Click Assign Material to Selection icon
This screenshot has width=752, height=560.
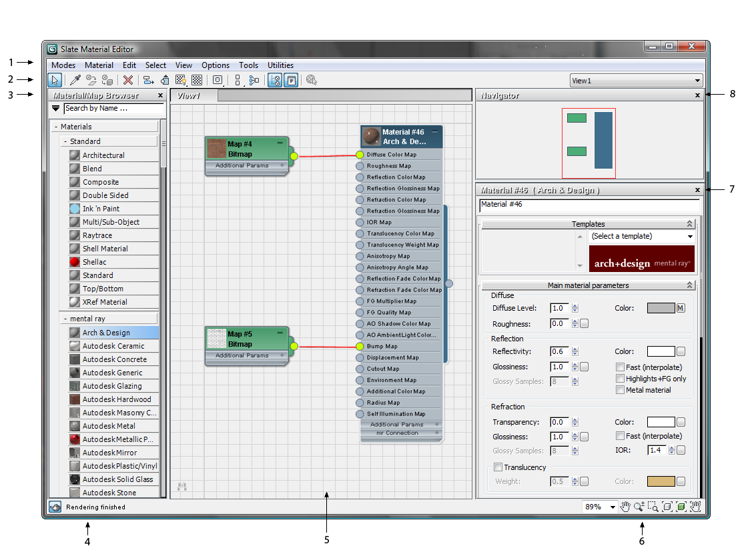coord(107,80)
